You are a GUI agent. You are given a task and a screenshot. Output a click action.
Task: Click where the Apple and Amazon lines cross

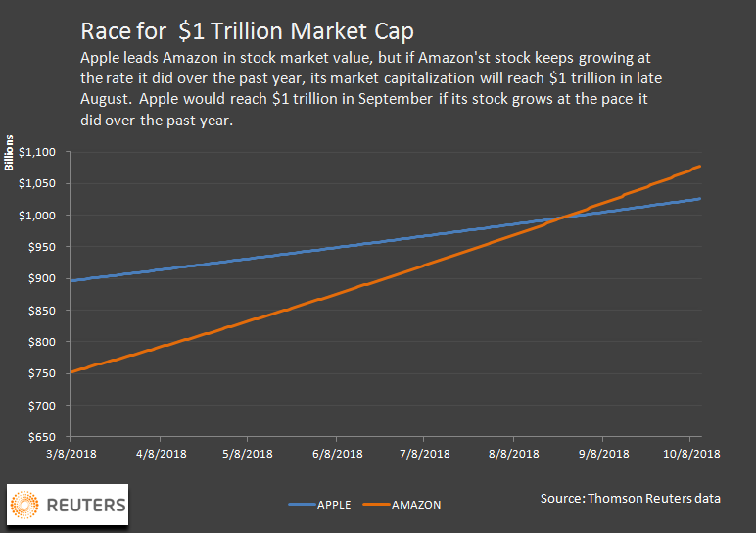(558, 218)
